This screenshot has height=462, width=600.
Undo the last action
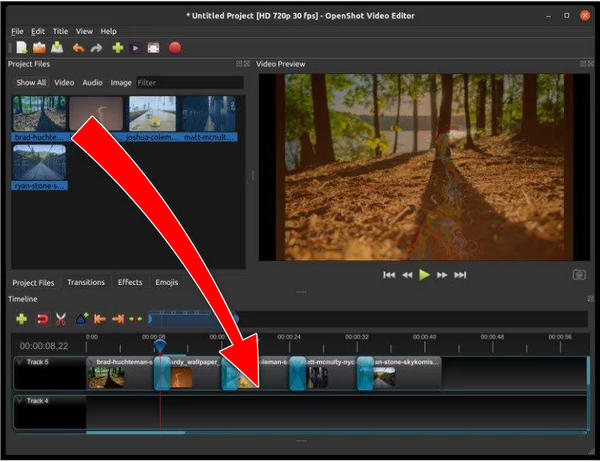click(x=79, y=48)
